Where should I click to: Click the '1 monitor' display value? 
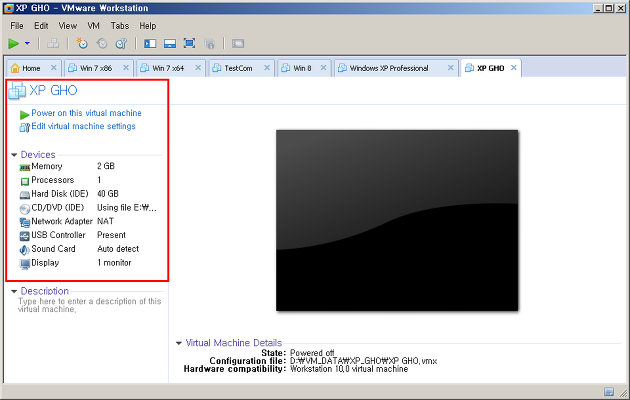(114, 263)
